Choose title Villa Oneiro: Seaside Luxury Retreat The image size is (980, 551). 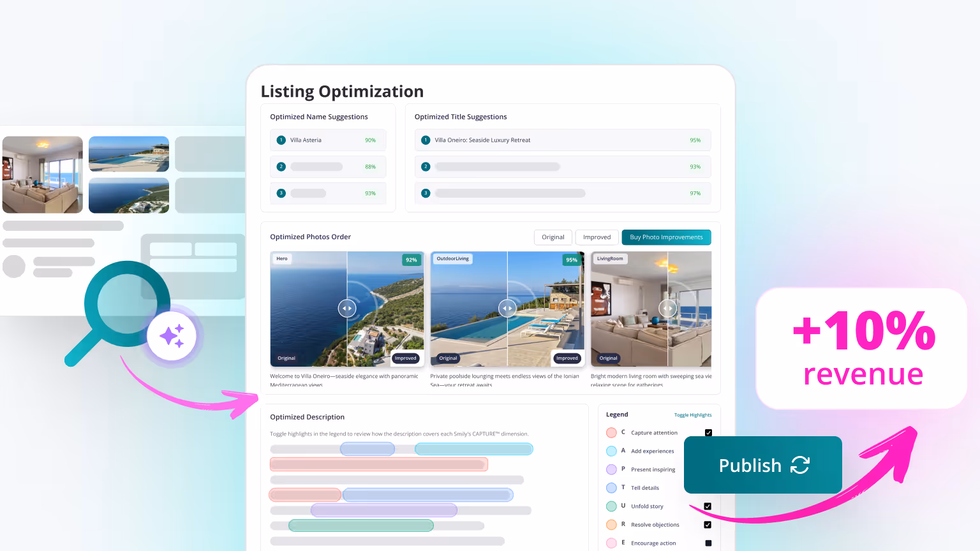563,140
